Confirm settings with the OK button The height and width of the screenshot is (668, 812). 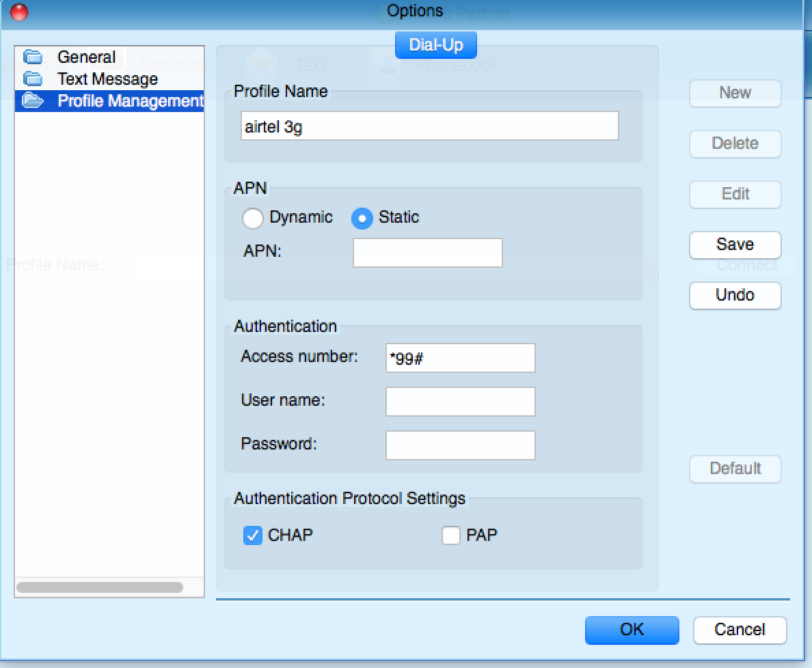(632, 630)
